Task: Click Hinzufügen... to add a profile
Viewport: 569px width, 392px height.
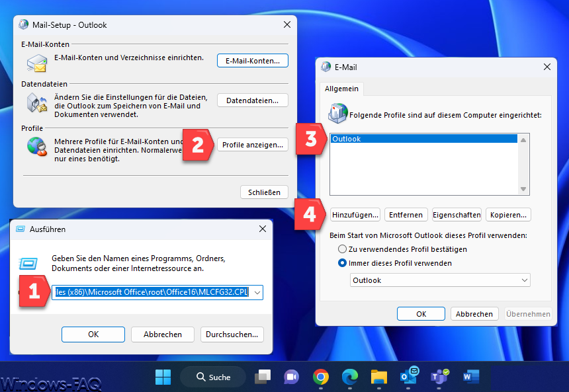Action: (355, 215)
